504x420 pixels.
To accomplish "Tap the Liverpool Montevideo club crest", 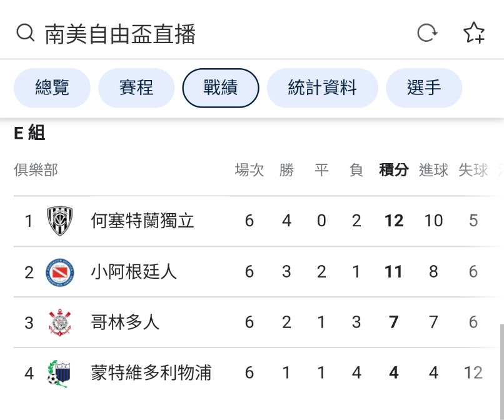I will pyautogui.click(x=60, y=373).
